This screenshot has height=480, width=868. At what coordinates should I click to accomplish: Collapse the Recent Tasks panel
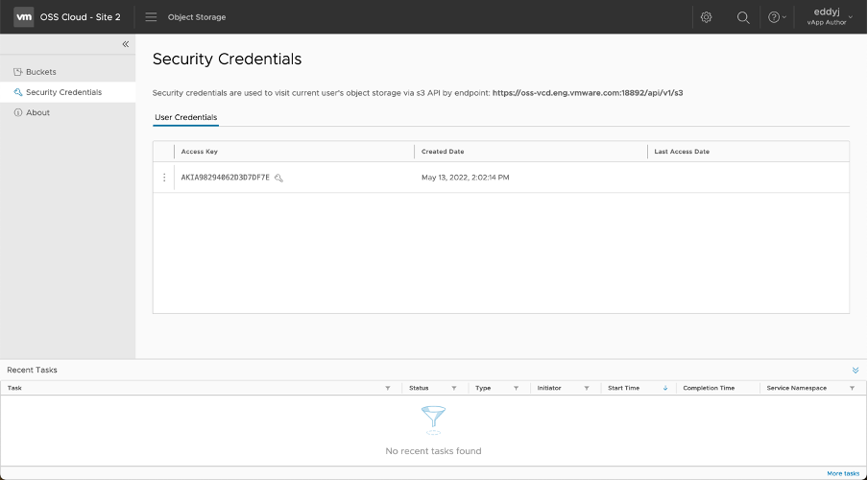click(x=856, y=370)
